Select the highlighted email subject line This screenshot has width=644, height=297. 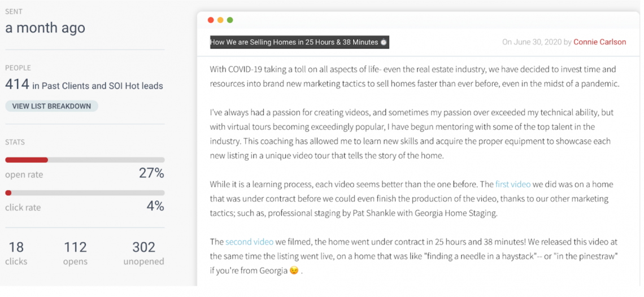[x=299, y=42]
